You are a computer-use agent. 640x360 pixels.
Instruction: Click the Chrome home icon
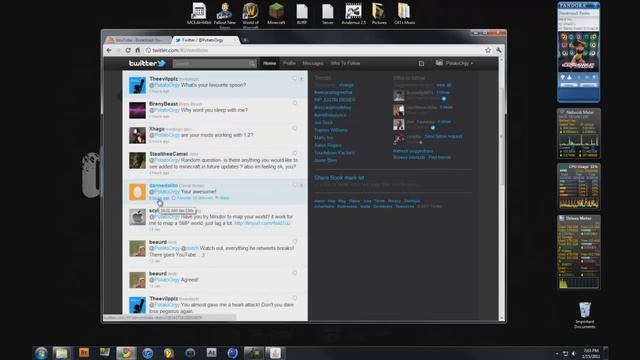point(138,50)
